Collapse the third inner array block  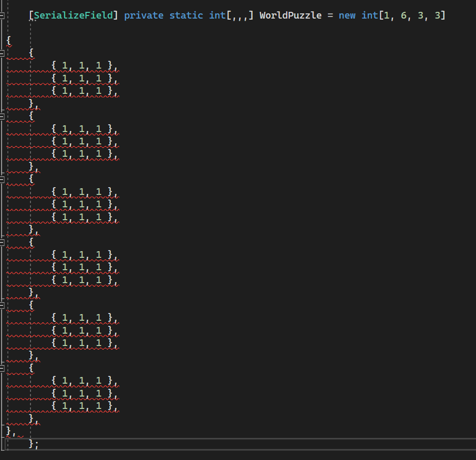[x=2, y=179]
